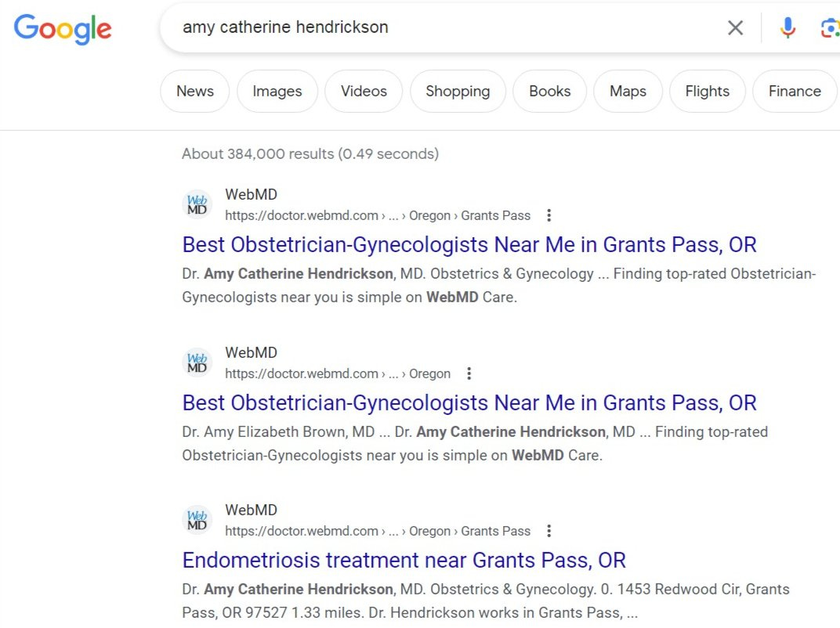Clear the search box with the X icon
This screenshot has height=628, width=840.
(x=735, y=27)
